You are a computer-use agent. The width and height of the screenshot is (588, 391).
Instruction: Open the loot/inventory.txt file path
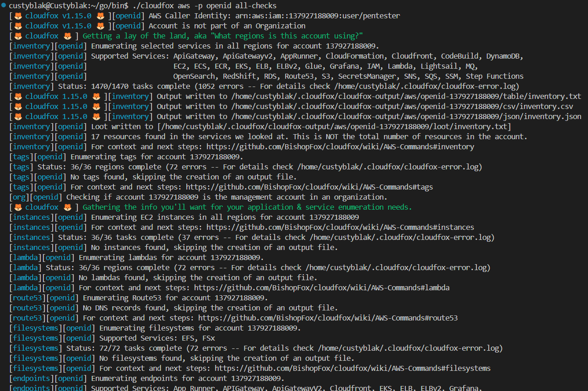click(x=334, y=126)
